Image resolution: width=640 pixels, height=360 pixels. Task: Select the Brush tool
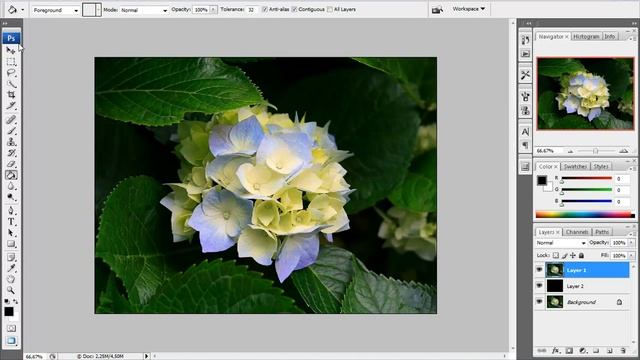click(x=11, y=131)
